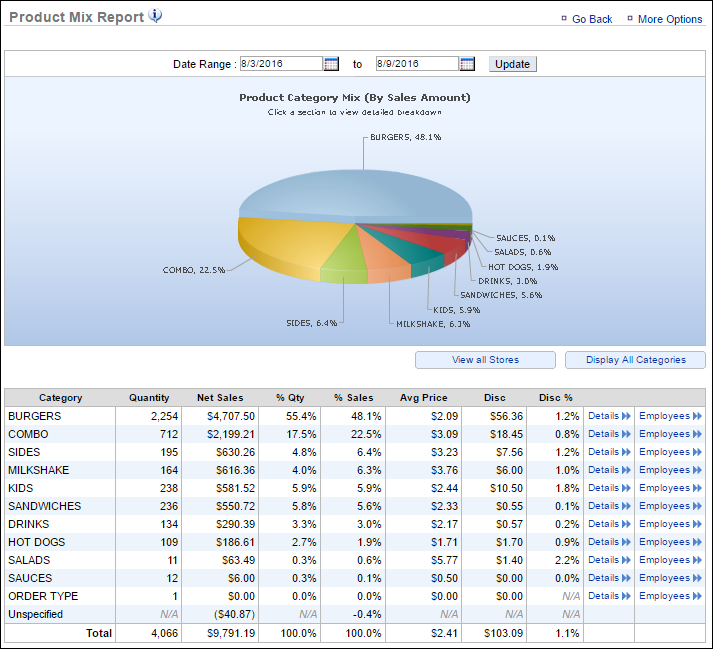Open Details for SIDES row
This screenshot has width=713, height=649.
(x=609, y=452)
